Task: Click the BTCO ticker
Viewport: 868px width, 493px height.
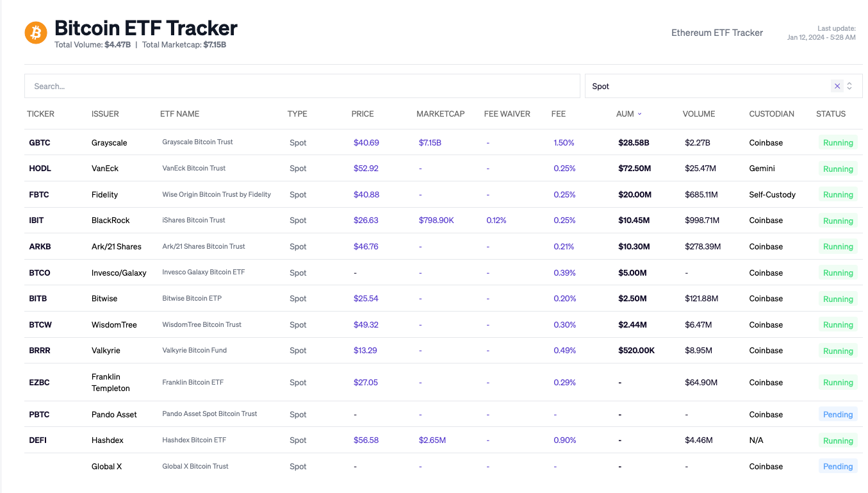Action: 40,273
